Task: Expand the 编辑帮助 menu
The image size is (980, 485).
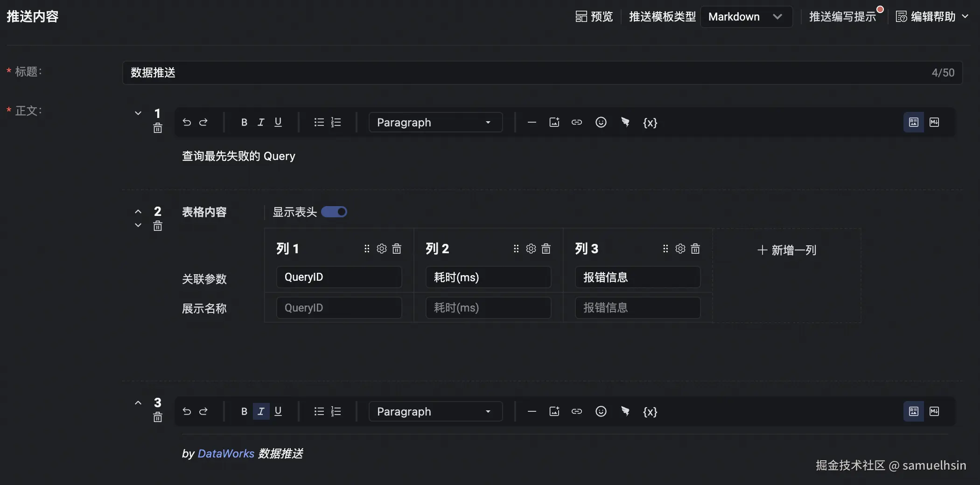Action: [932, 17]
